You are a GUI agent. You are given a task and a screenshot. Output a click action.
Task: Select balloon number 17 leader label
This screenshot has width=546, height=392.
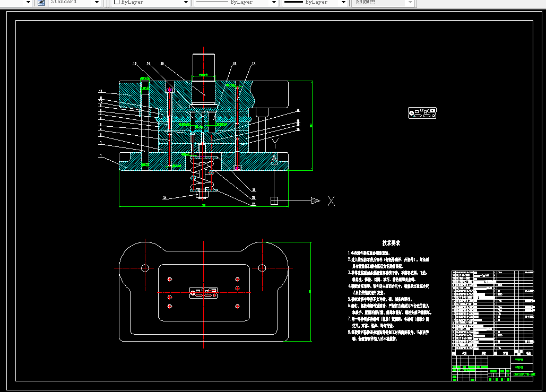click(254, 64)
